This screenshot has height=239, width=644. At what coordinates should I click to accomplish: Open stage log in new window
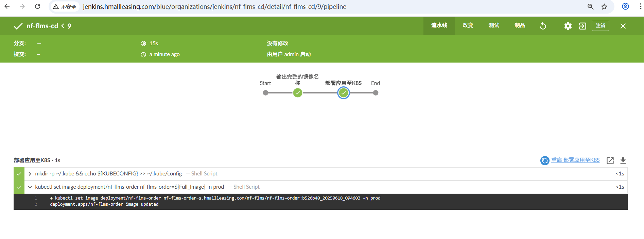tap(610, 160)
